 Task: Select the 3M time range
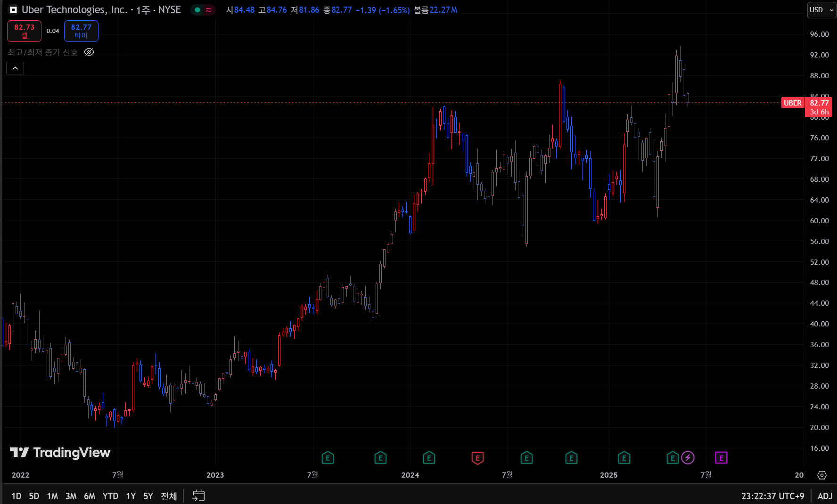click(71, 496)
